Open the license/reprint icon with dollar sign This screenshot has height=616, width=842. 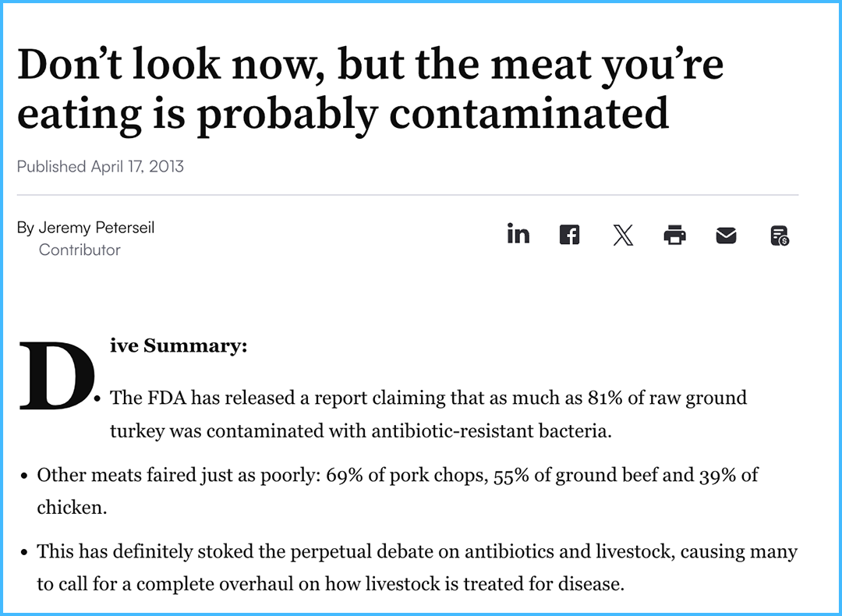pyautogui.click(x=779, y=235)
